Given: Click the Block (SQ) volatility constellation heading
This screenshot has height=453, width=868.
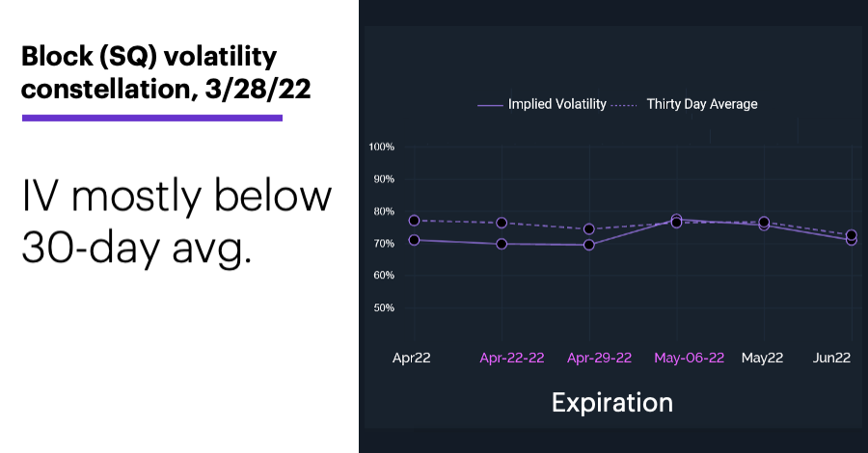Looking at the screenshot, I should pos(166,72).
